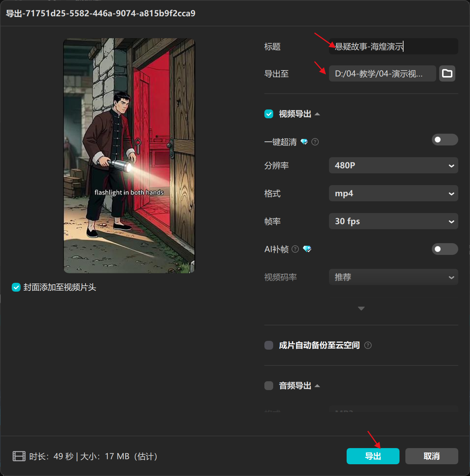This screenshot has width=470, height=476.
Task: Enable 成片自动备份至云空间 backup
Action: pyautogui.click(x=268, y=345)
